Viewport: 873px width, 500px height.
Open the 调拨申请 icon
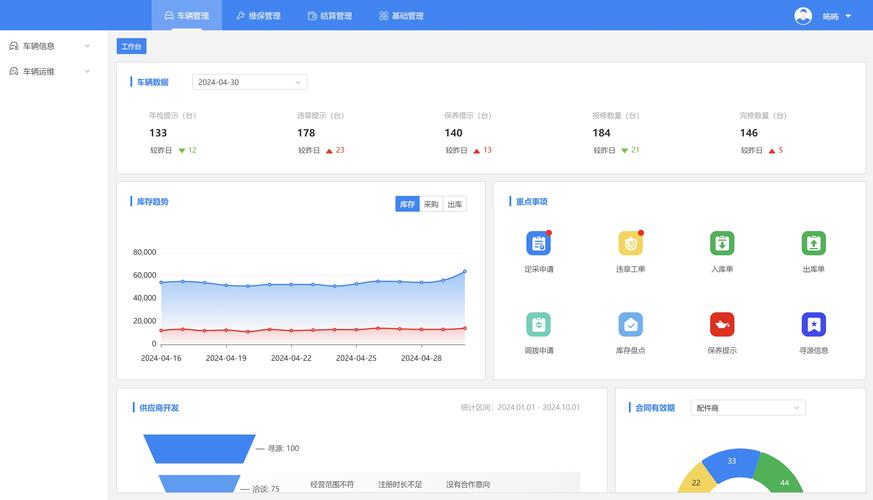point(538,325)
